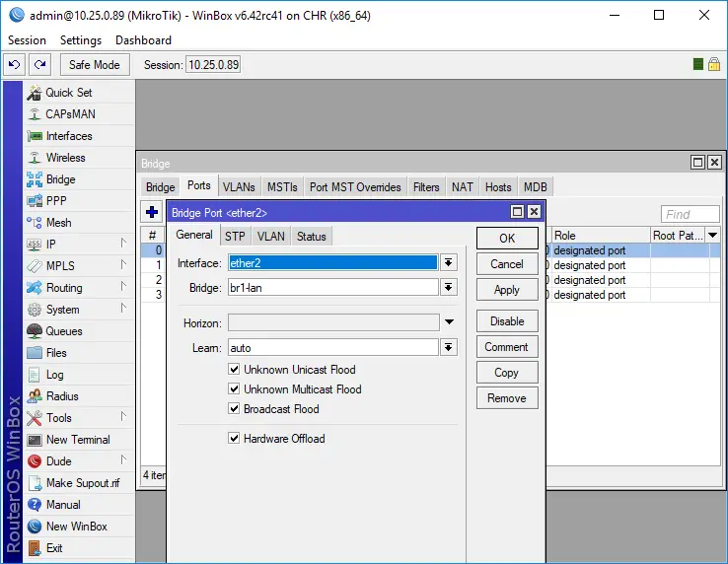This screenshot has width=728, height=564.
Task: Click the Disable button
Action: tap(507, 321)
